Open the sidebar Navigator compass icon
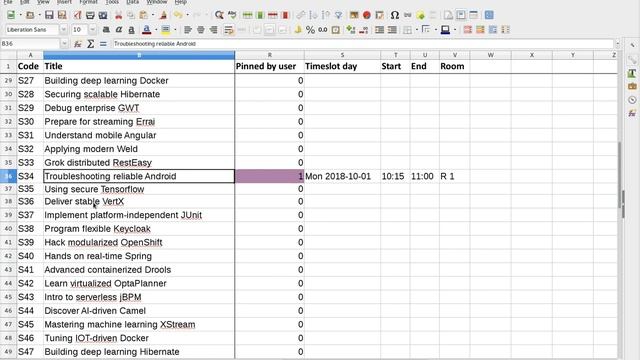640x360 pixels. 632,100
